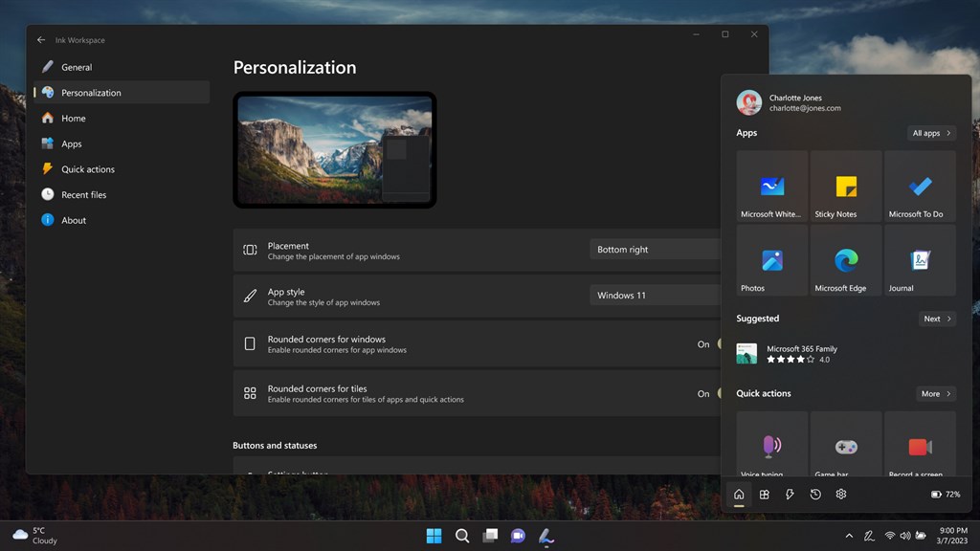Select Personalization in the sidebar
Viewport: 980px width, 551px height.
coord(122,93)
